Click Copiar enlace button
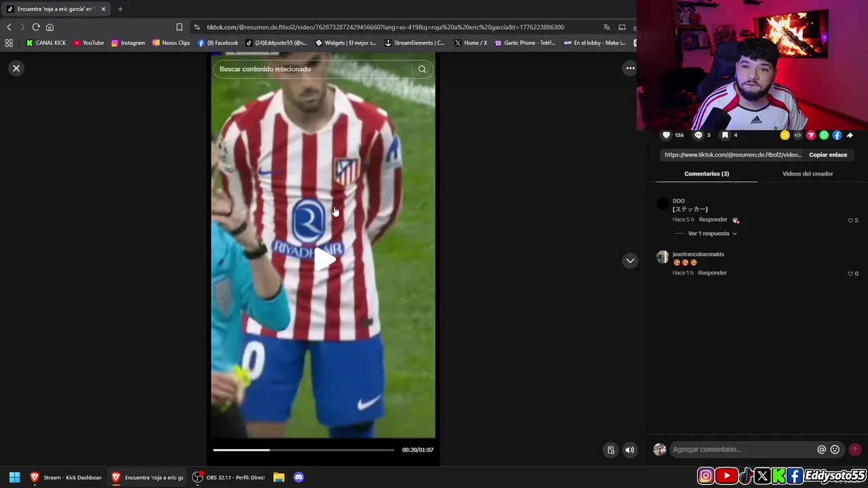Screen dimensions: 868x488 click(x=828, y=155)
